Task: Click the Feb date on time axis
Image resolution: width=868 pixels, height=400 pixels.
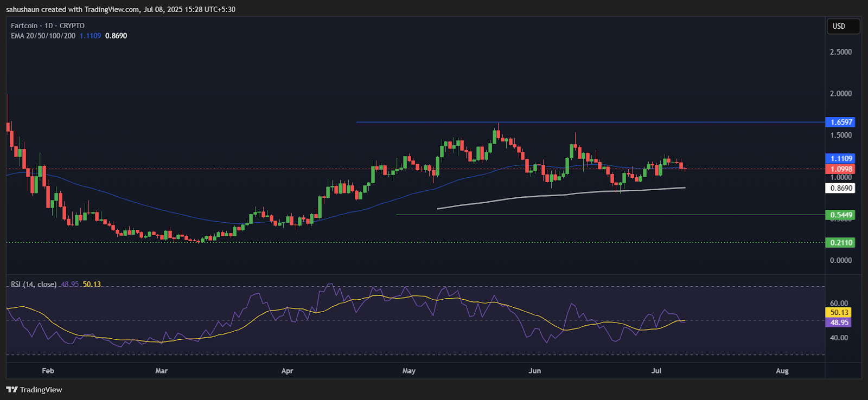Action: point(48,371)
